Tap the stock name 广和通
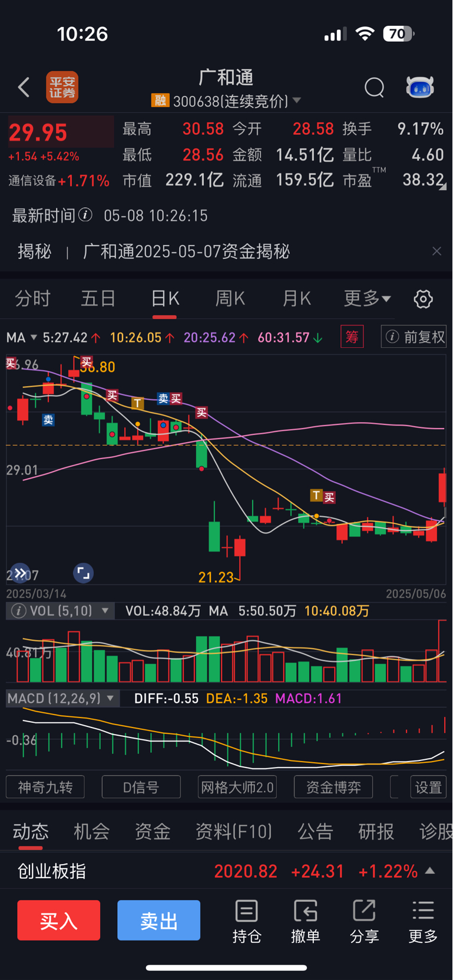 point(226,77)
